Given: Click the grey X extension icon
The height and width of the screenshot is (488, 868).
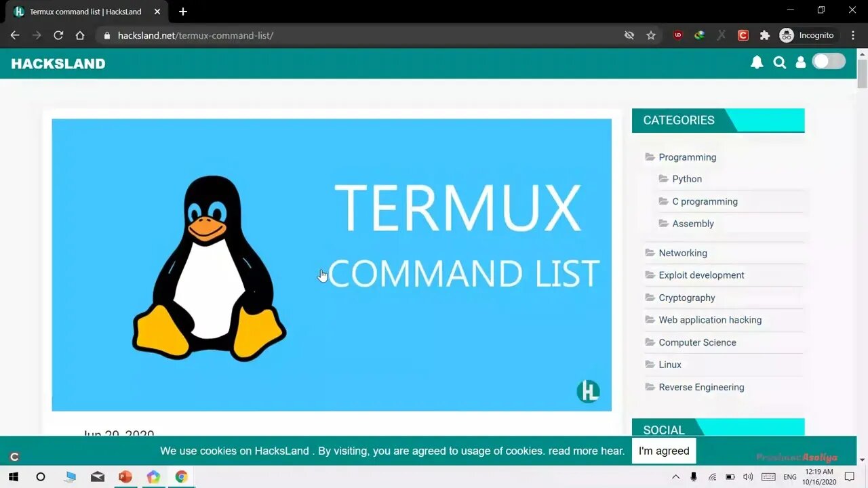Looking at the screenshot, I should tap(722, 35).
